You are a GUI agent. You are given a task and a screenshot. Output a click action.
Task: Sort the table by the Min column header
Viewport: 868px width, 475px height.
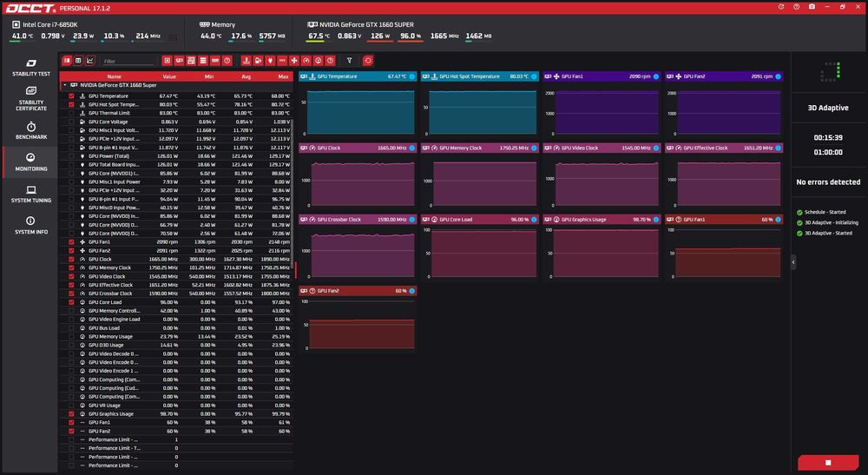pos(208,76)
